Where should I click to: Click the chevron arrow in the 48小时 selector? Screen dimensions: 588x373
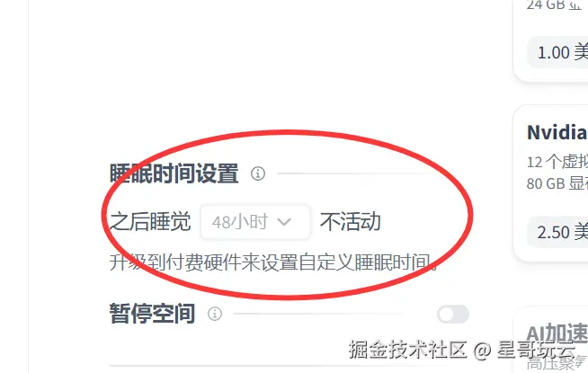284,222
